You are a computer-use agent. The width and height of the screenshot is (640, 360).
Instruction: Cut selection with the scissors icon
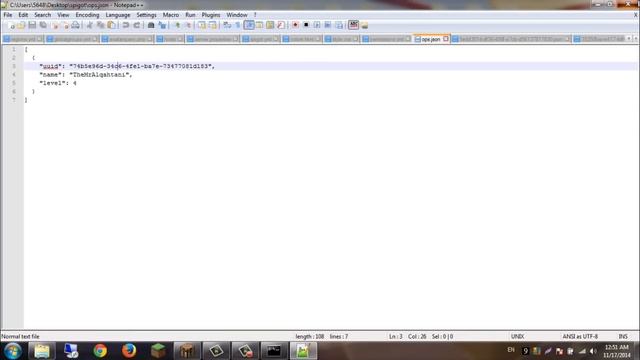point(89,25)
